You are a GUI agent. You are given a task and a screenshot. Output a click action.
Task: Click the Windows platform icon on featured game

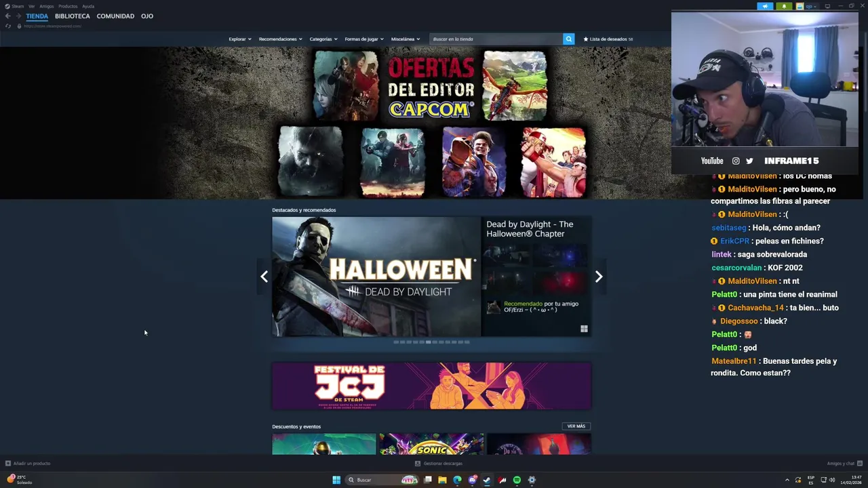point(584,329)
